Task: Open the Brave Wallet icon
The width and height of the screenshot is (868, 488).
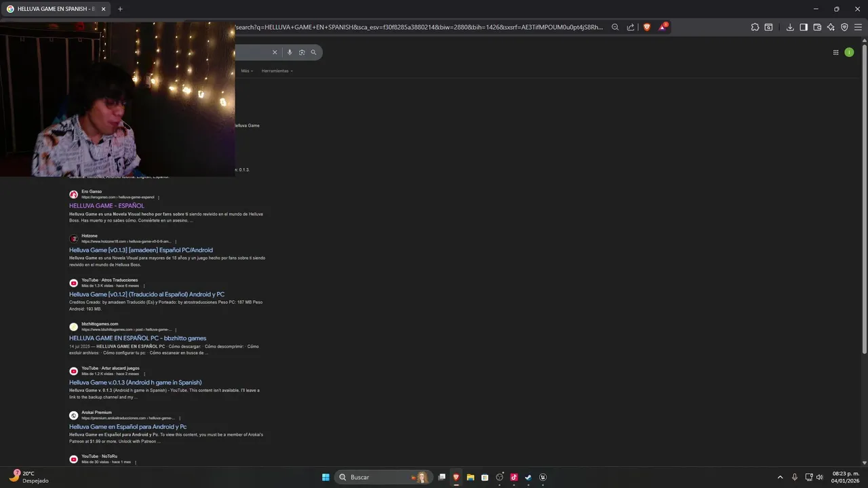Action: [x=817, y=27]
